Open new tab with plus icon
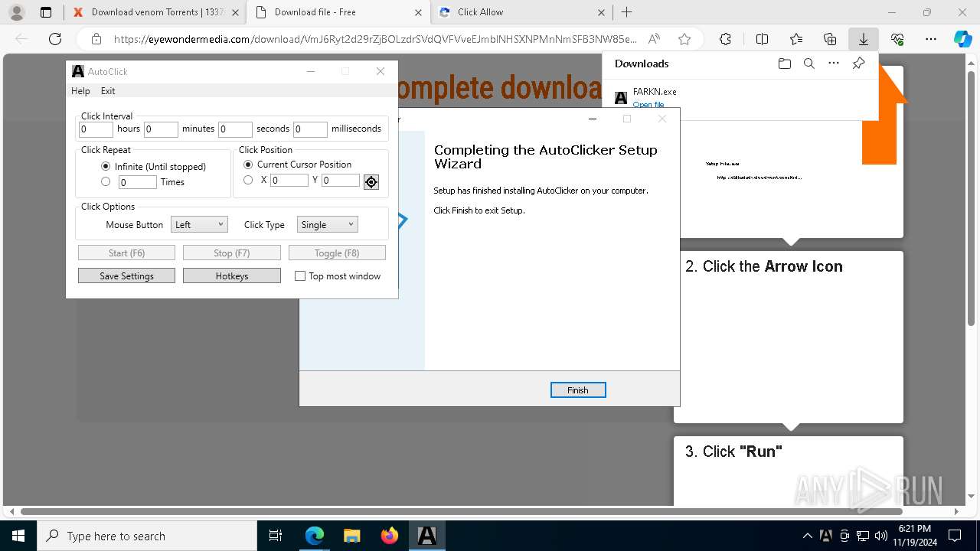The width and height of the screenshot is (980, 551). (x=627, y=12)
